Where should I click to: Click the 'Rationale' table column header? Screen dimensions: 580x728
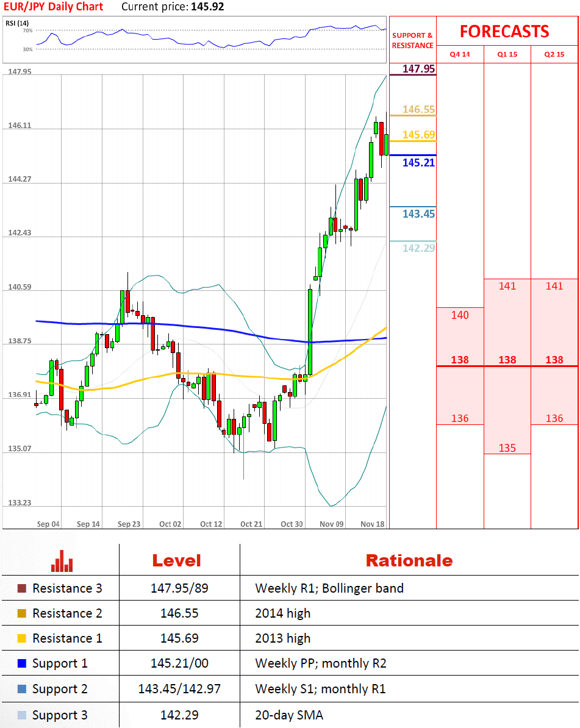409,561
